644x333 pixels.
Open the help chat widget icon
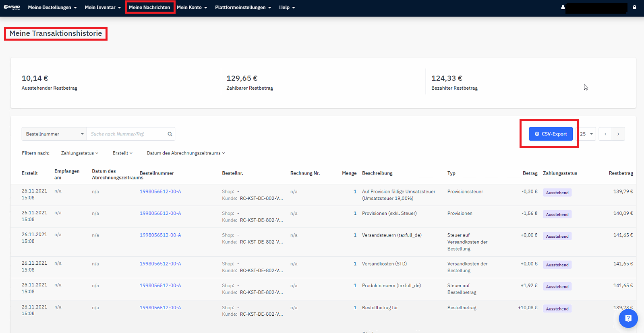click(628, 319)
